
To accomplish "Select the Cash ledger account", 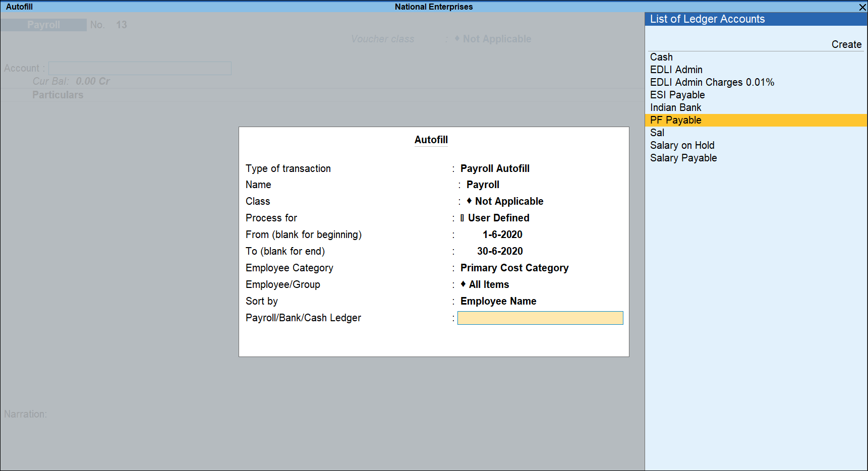I will (661, 57).
